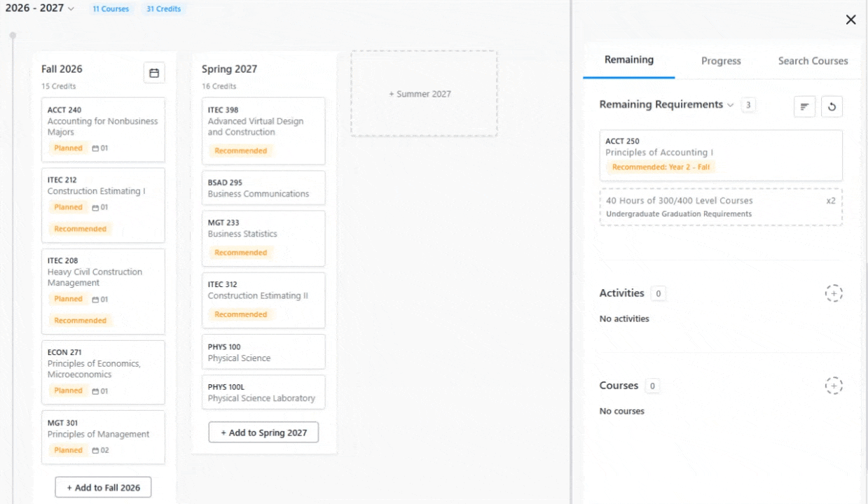The image size is (868, 504).
Task: Click the x2 marker on requirement
Action: click(x=831, y=201)
